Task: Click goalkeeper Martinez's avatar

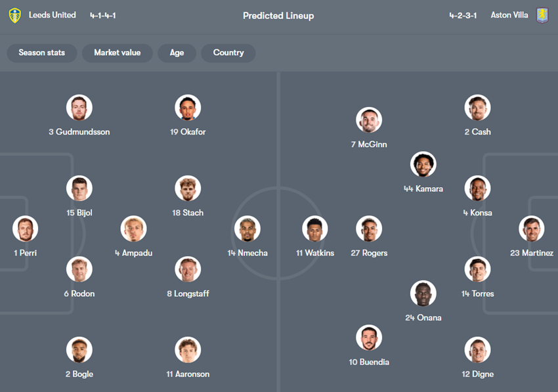Action: coord(532,229)
